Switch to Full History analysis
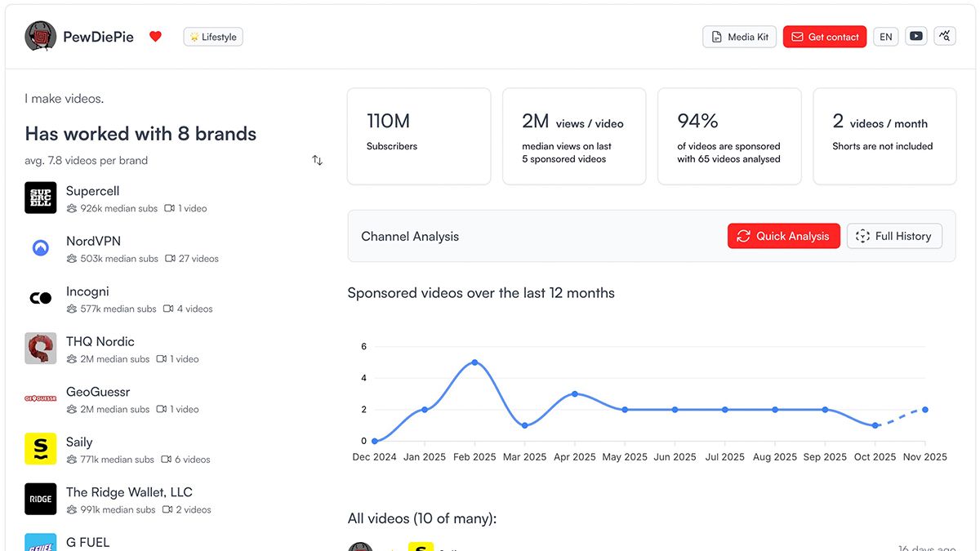Screen dimensions: 980x551 893,236
